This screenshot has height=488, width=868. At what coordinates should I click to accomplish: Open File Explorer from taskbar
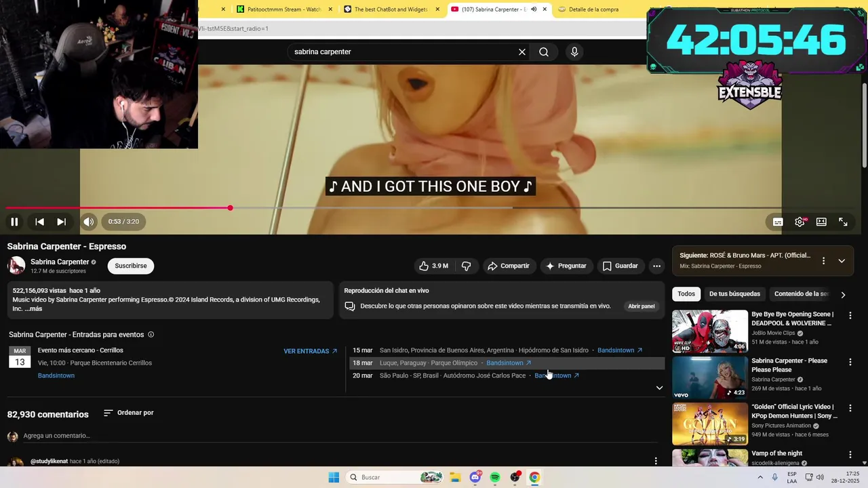(x=455, y=477)
